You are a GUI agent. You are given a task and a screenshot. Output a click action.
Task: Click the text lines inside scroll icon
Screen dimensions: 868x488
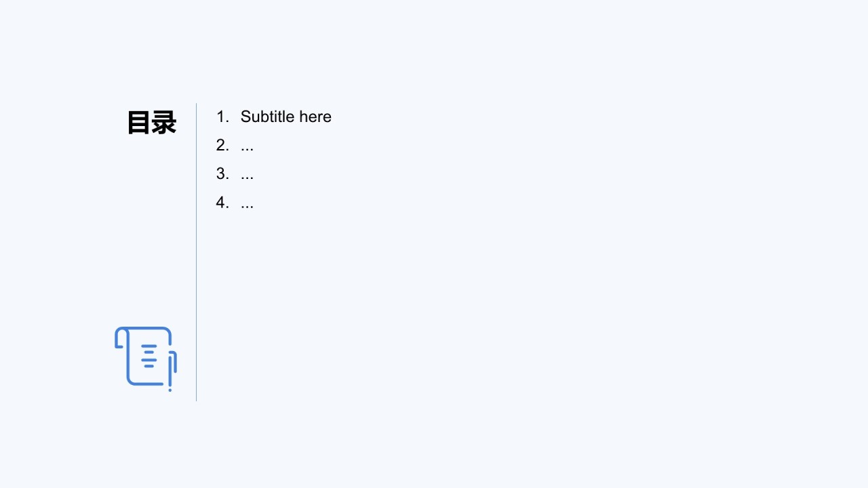pyautogui.click(x=149, y=356)
